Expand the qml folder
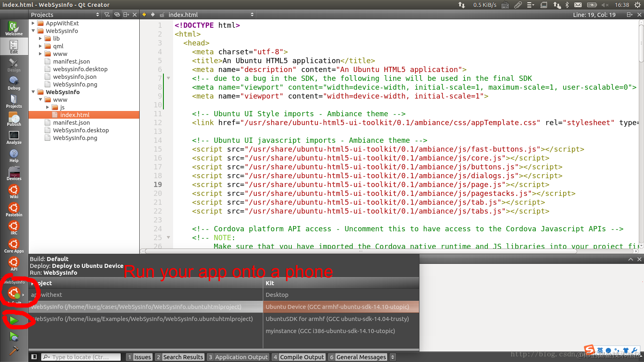 (x=40, y=46)
